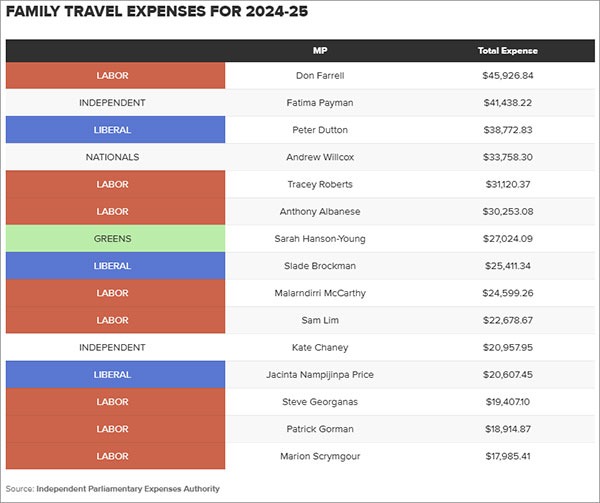Select the blue LIBERAL cell beside Peter Dutton
This screenshot has height=503, width=600.
[113, 130]
